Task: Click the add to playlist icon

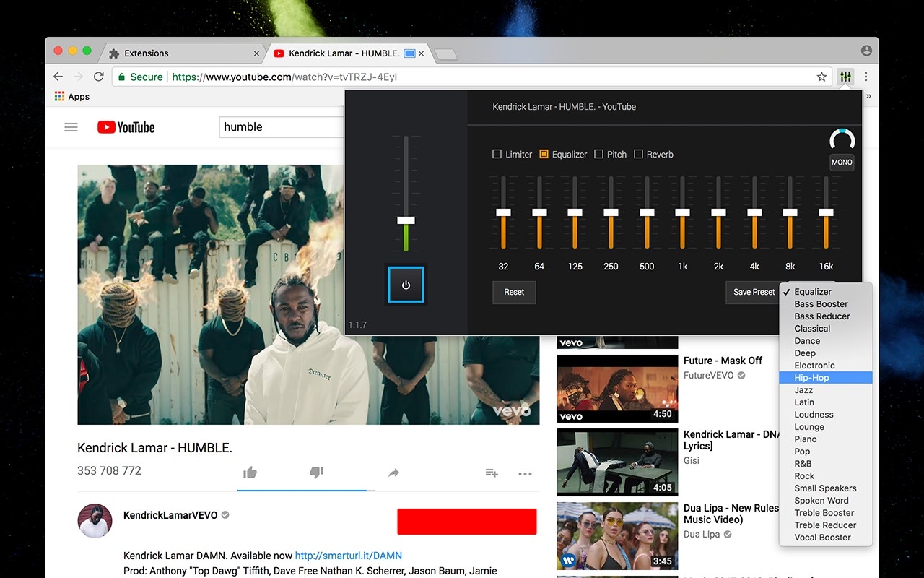Action: [x=492, y=473]
